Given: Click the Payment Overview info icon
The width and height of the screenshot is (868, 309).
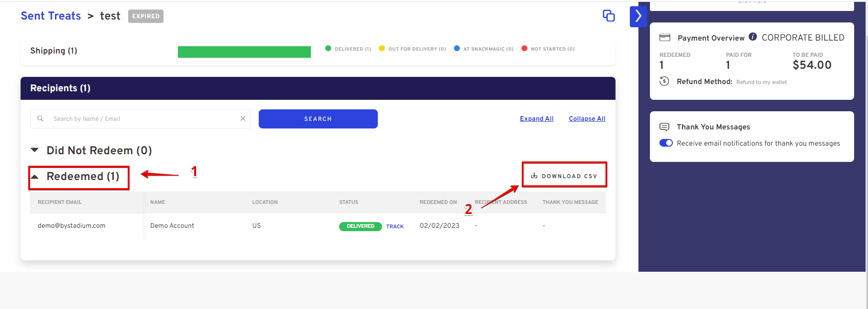Looking at the screenshot, I should pyautogui.click(x=753, y=37).
